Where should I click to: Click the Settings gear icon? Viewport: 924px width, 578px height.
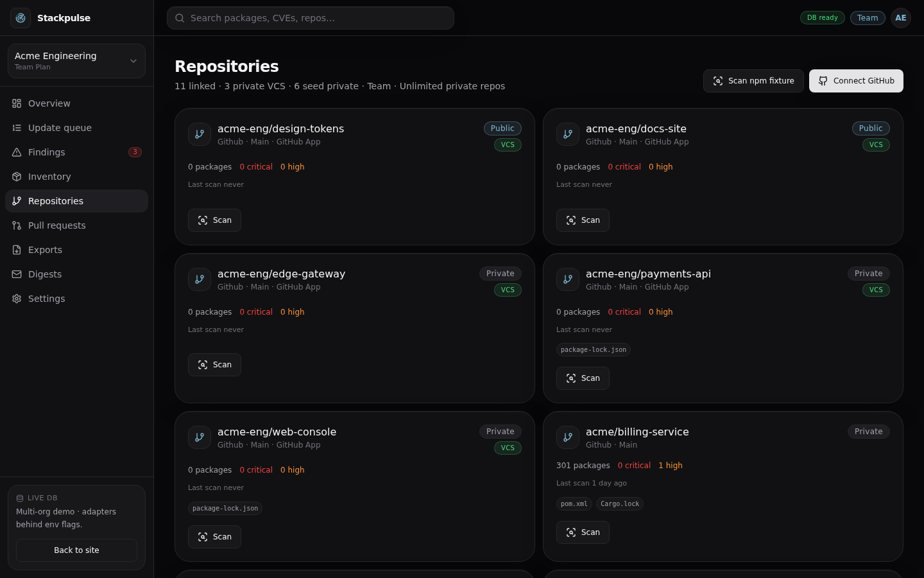point(17,299)
